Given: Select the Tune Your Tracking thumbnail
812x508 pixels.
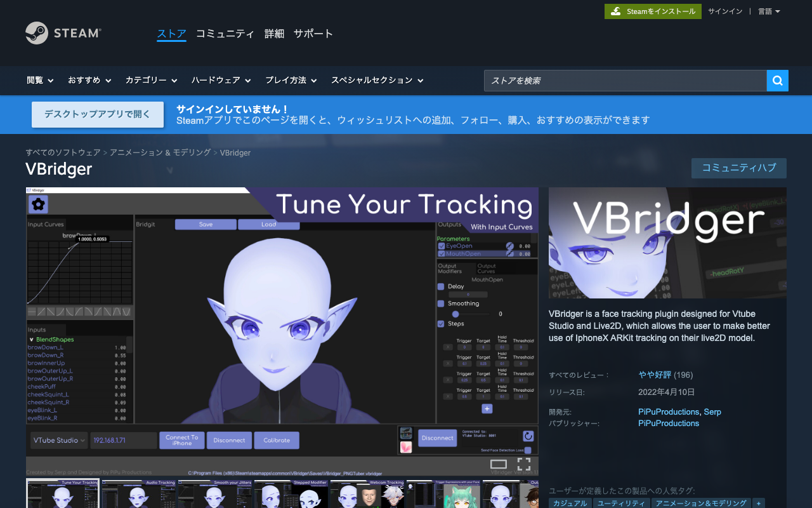Looking at the screenshot, I should click(x=63, y=494).
